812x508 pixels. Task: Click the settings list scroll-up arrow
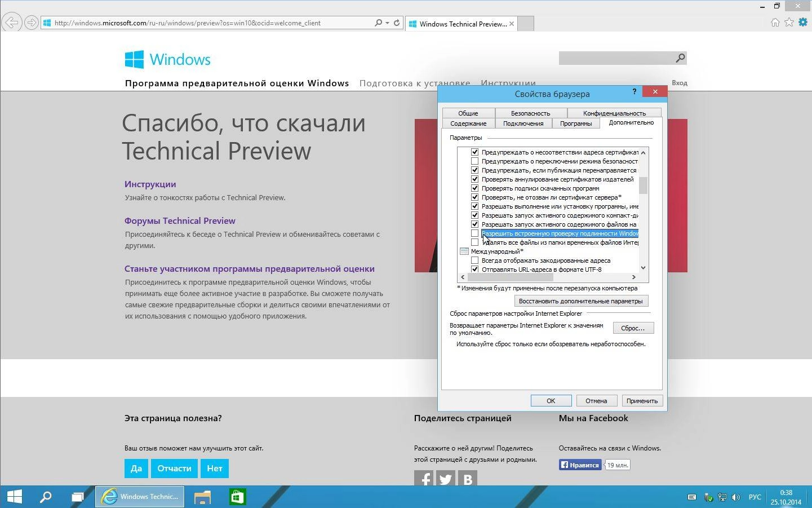coord(644,152)
